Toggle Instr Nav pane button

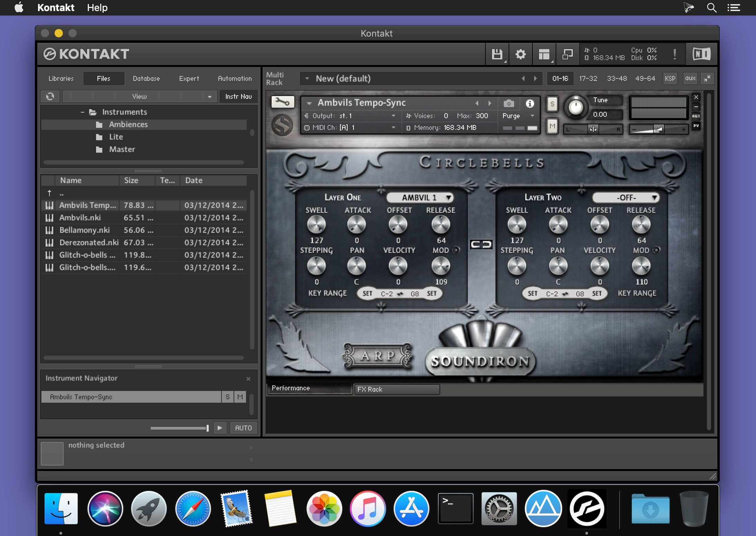click(238, 96)
